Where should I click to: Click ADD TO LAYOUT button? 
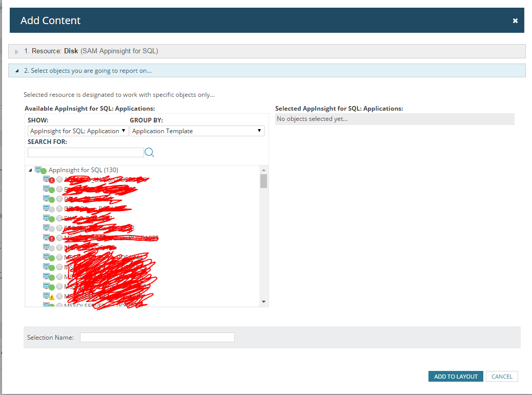(456, 377)
